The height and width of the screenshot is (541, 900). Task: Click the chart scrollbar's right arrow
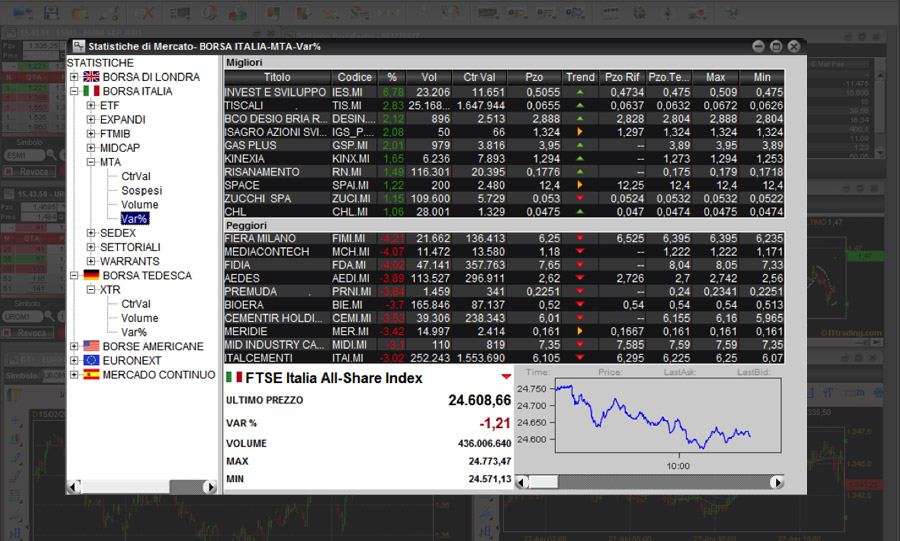point(777,482)
